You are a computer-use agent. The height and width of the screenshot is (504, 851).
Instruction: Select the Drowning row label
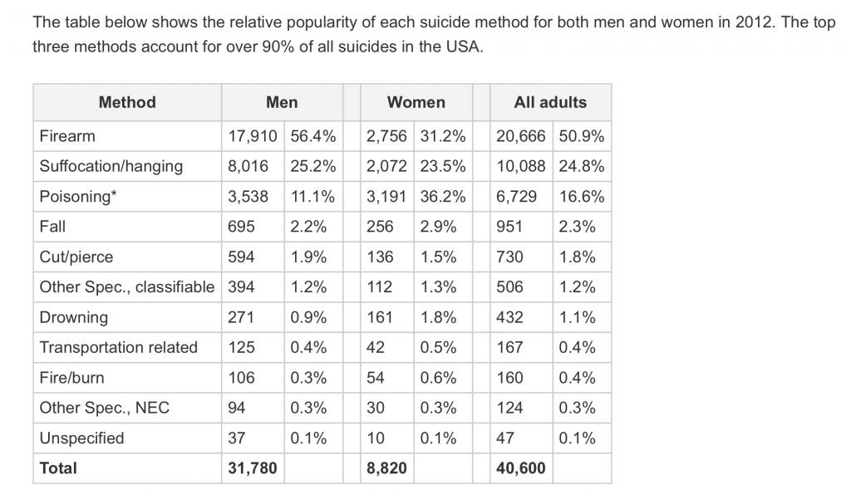point(73,317)
